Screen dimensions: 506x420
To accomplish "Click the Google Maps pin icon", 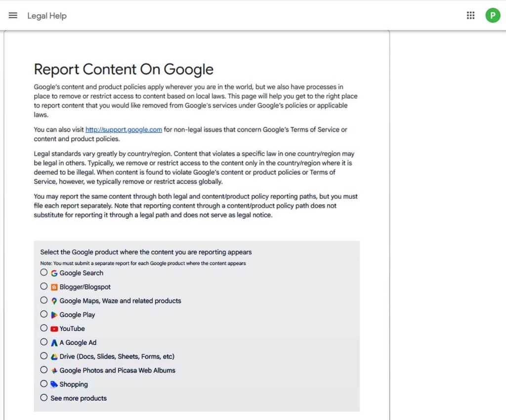I will pyautogui.click(x=53, y=300).
